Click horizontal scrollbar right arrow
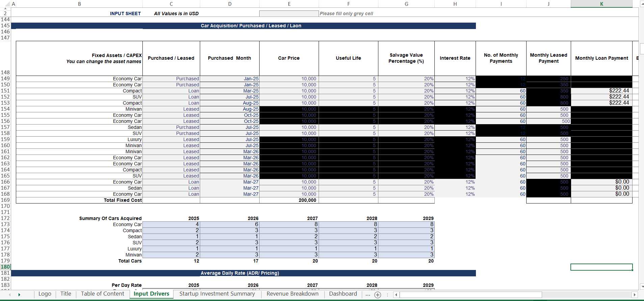644x301 pixels. pos(635,295)
